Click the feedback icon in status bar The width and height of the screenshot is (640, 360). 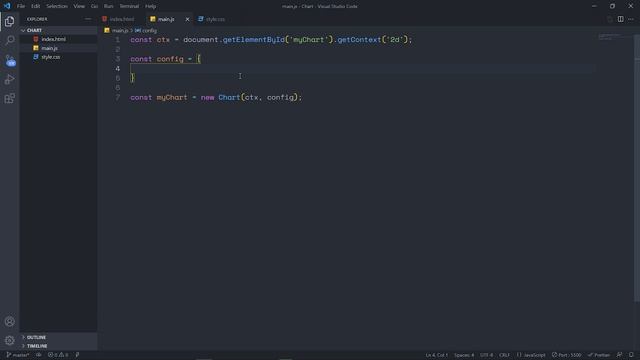[x=619, y=355]
